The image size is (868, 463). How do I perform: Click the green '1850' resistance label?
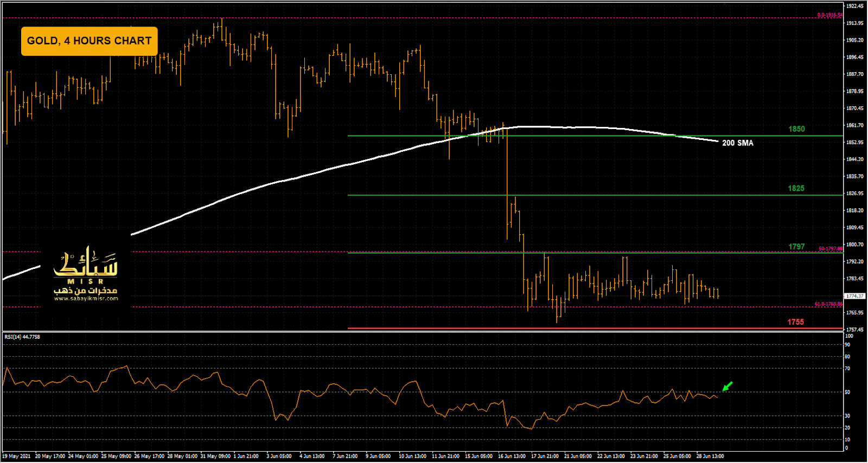tap(796, 129)
